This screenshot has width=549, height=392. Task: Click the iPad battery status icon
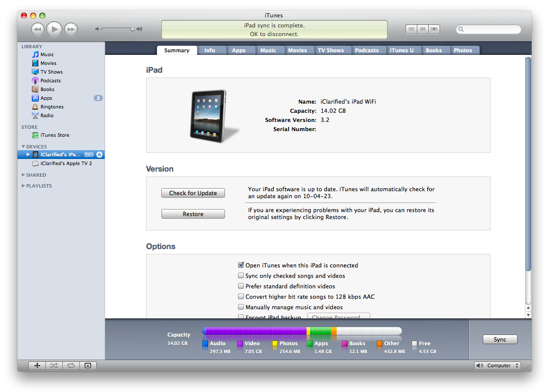click(89, 155)
